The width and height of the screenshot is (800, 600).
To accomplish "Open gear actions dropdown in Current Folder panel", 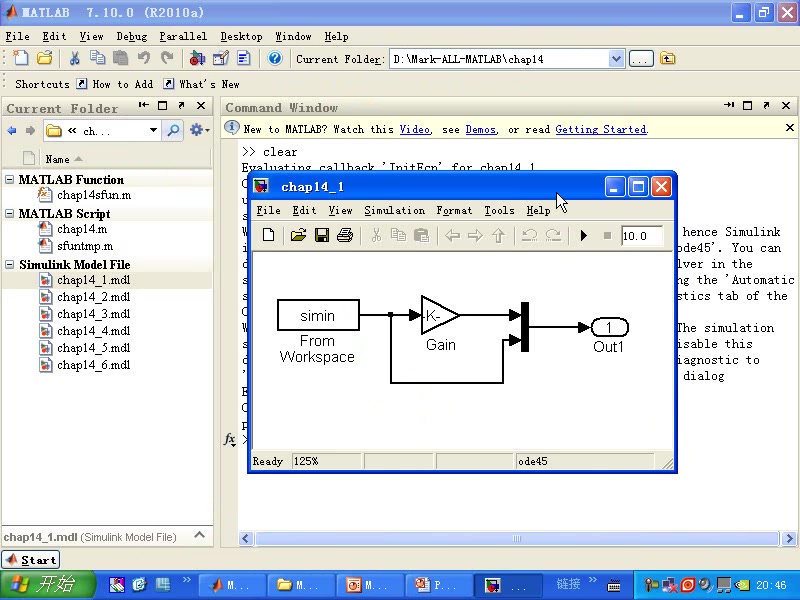I will pos(199,130).
